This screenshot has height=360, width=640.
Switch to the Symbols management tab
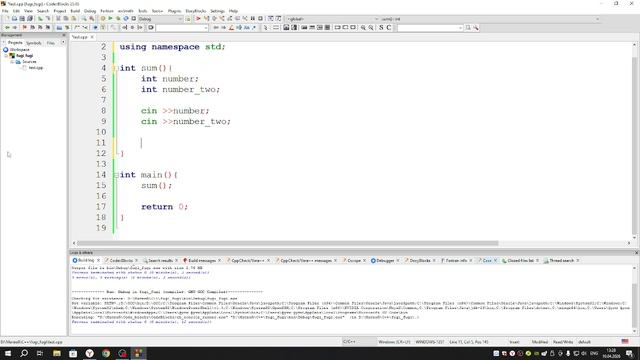click(x=33, y=43)
